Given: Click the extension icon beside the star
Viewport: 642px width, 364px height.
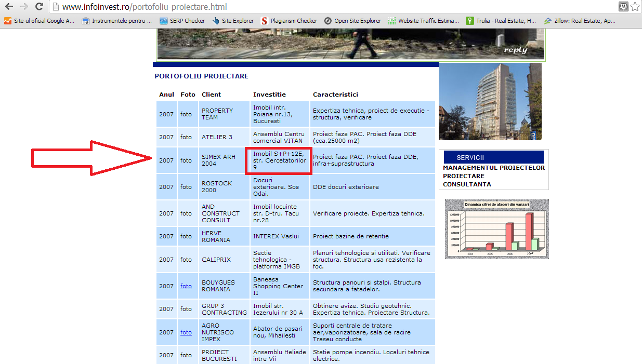Looking at the screenshot, I should [623, 7].
